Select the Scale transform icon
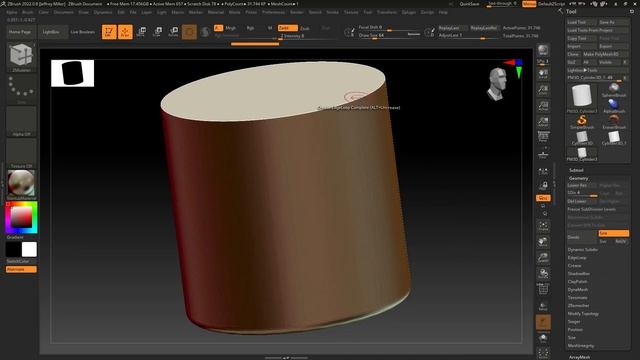This screenshot has width=640, height=360. [x=157, y=32]
